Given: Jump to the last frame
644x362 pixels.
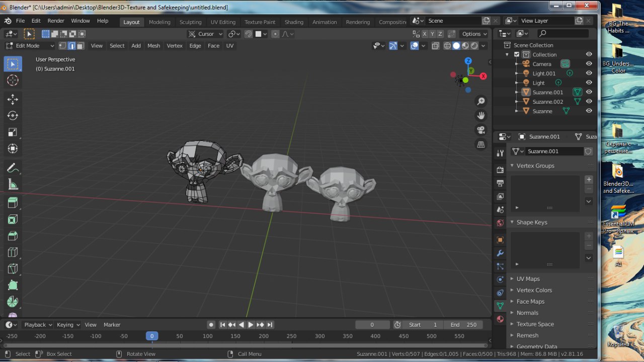Looking at the screenshot, I should pyautogui.click(x=270, y=325).
